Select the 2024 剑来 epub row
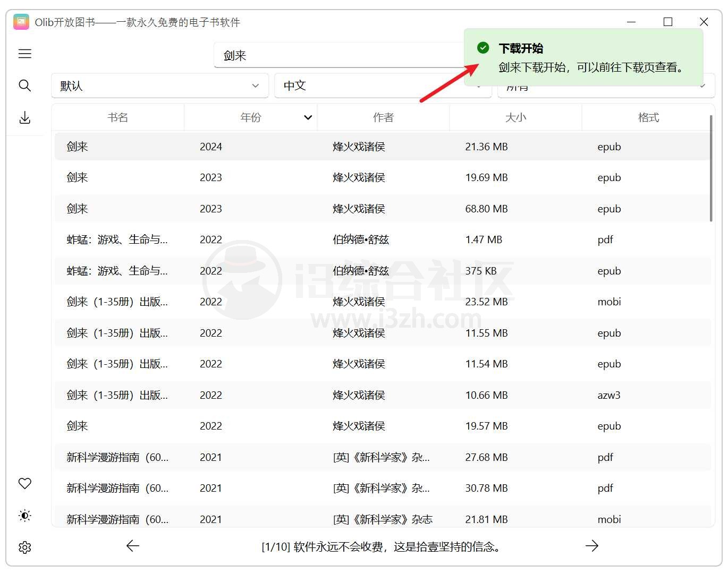This screenshot has width=728, height=574. [382, 147]
